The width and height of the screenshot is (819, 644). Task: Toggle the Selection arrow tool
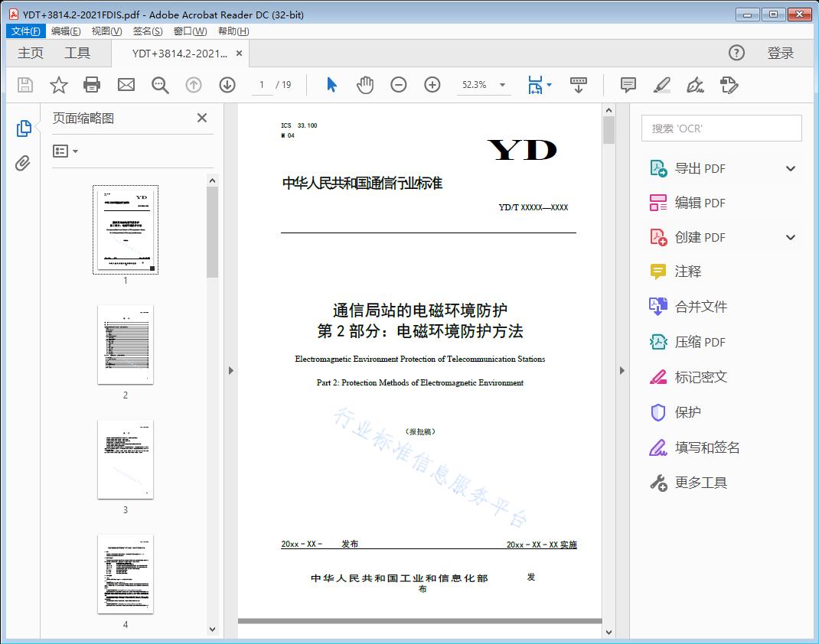click(x=331, y=85)
